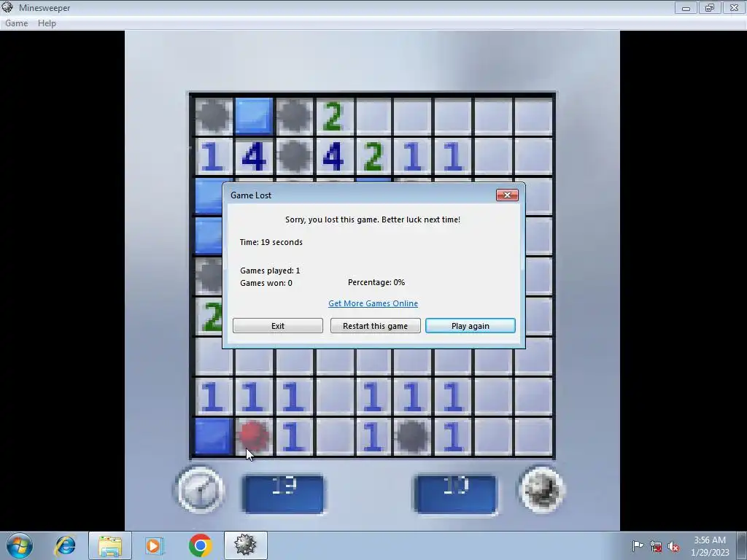The height and width of the screenshot is (560, 747).
Task: Click the muted volume tray icon
Action: point(673,545)
